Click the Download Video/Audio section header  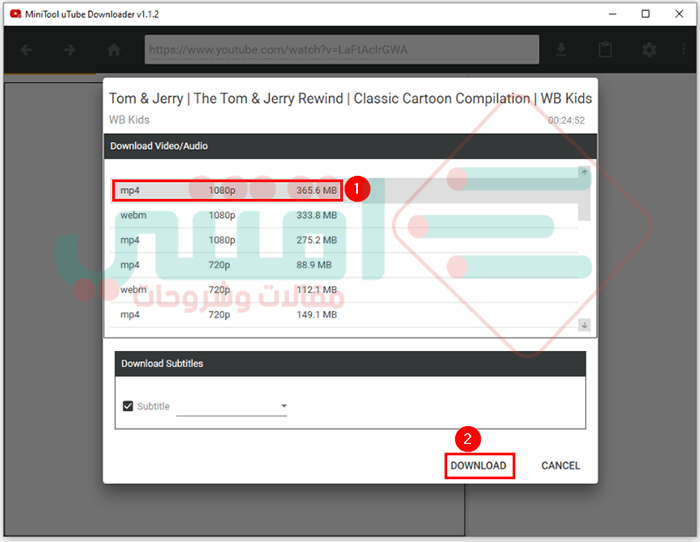point(350,146)
